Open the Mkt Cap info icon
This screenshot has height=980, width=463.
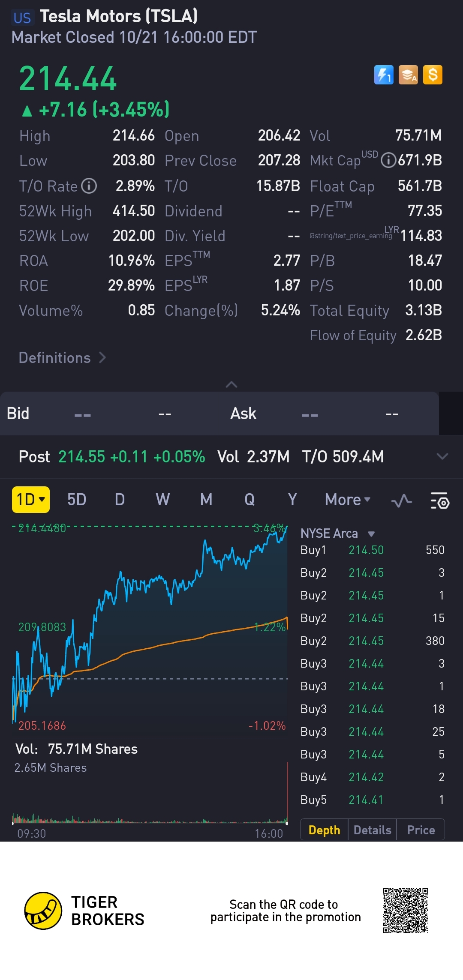388,160
